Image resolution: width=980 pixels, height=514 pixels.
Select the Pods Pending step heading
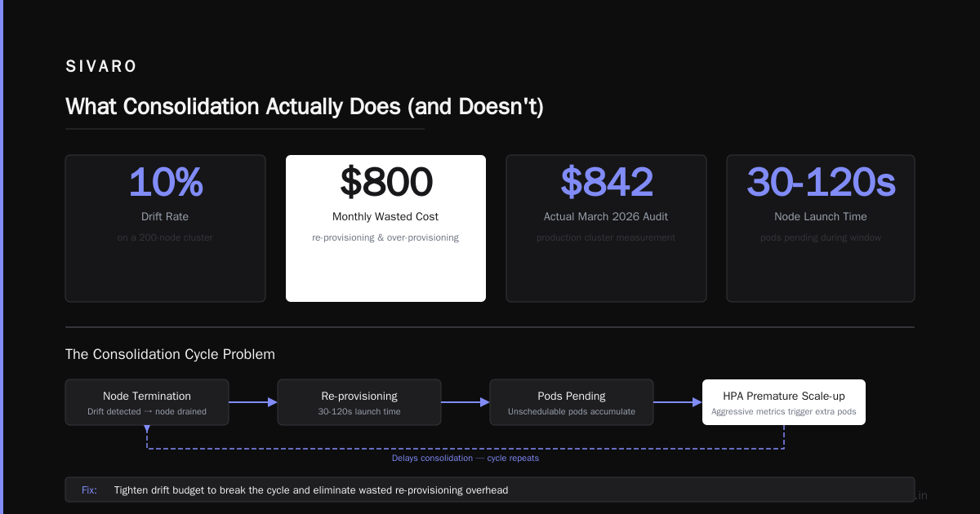tap(572, 396)
